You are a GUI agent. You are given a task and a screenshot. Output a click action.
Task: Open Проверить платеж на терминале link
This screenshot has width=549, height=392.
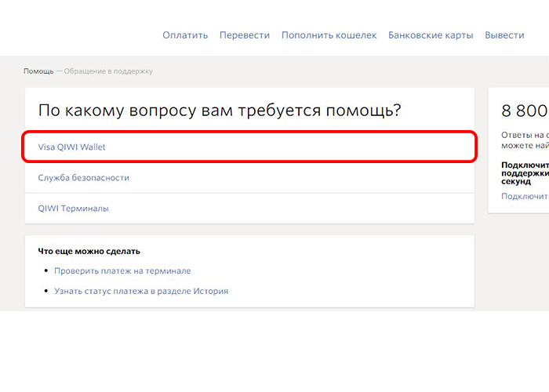122,271
